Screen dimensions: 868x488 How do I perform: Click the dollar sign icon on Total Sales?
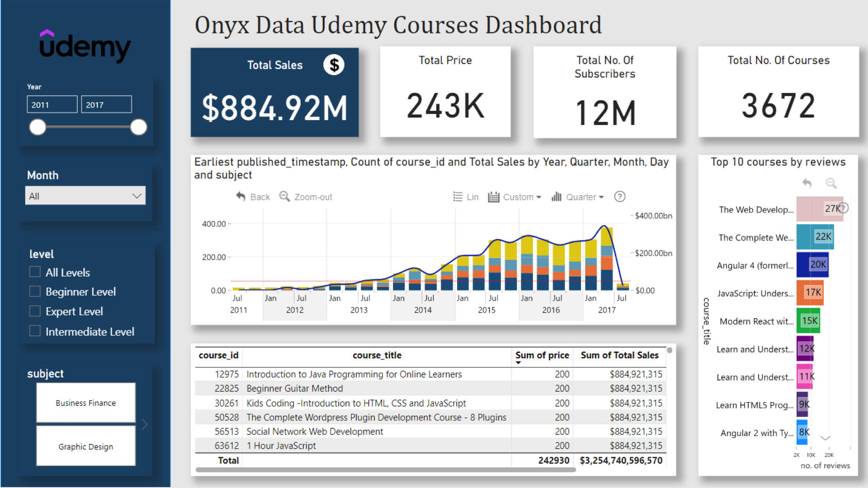pos(334,65)
